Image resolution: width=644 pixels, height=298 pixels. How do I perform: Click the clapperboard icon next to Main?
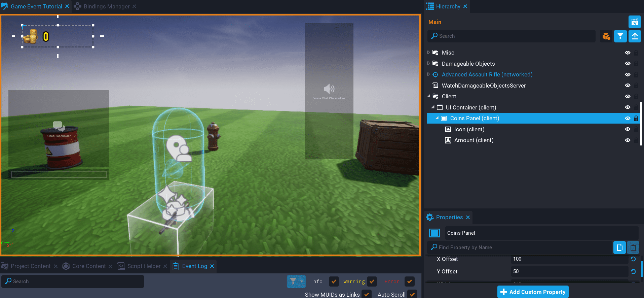(x=635, y=22)
